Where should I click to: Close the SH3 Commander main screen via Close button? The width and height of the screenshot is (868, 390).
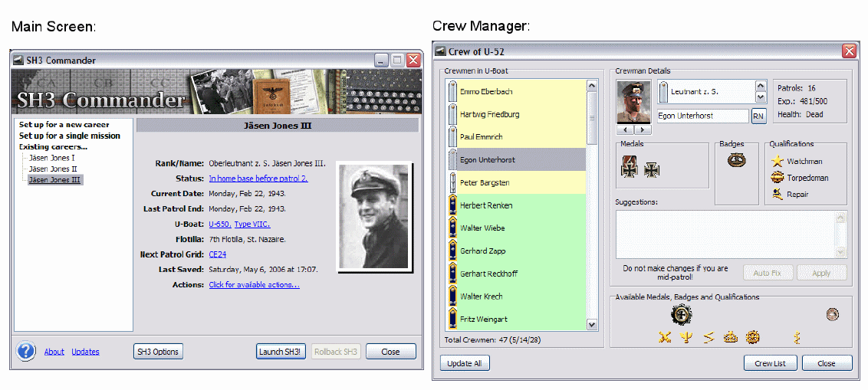pos(391,351)
